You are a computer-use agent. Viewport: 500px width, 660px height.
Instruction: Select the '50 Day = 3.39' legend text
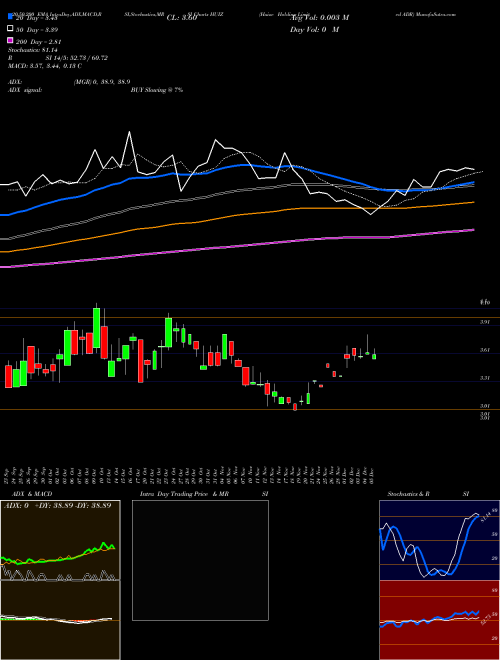coord(37,30)
